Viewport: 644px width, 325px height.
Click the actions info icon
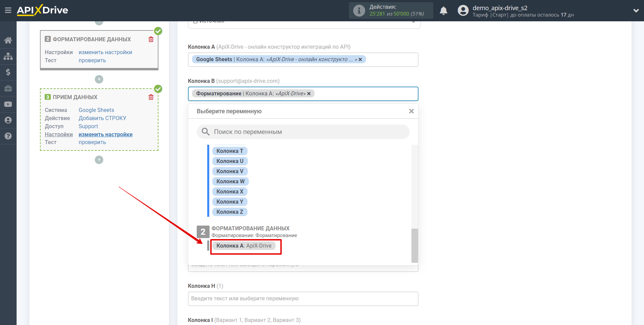point(359,10)
